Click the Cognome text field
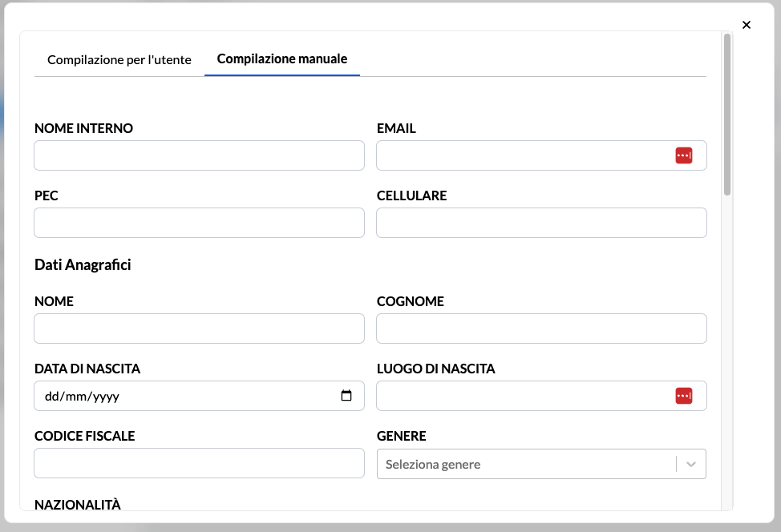This screenshot has height=532, width=781. click(x=541, y=328)
